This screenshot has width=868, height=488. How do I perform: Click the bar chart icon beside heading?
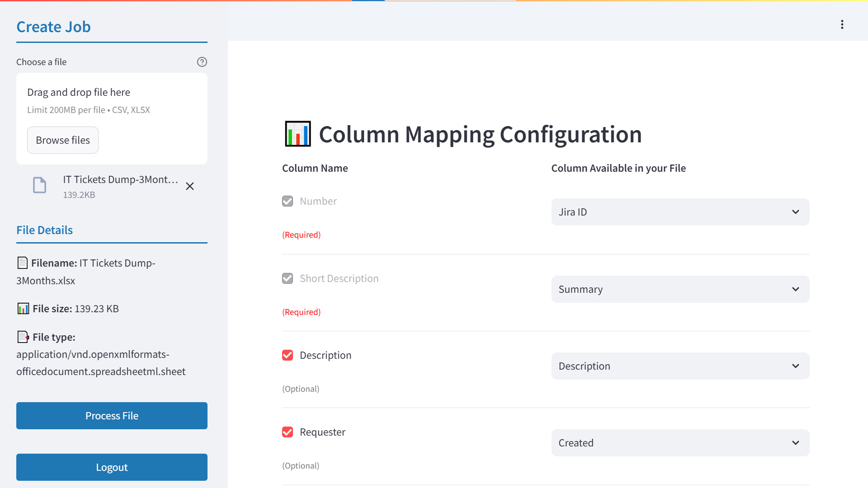tap(298, 134)
